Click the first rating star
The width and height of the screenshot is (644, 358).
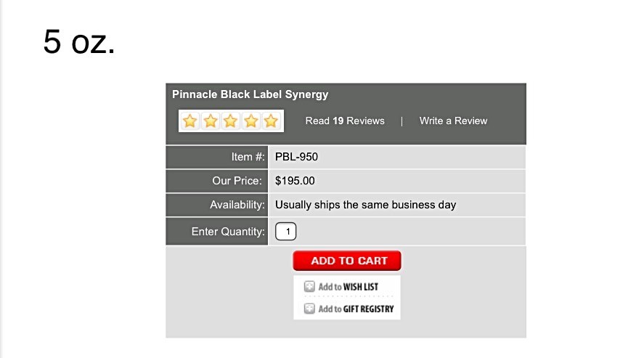point(190,121)
